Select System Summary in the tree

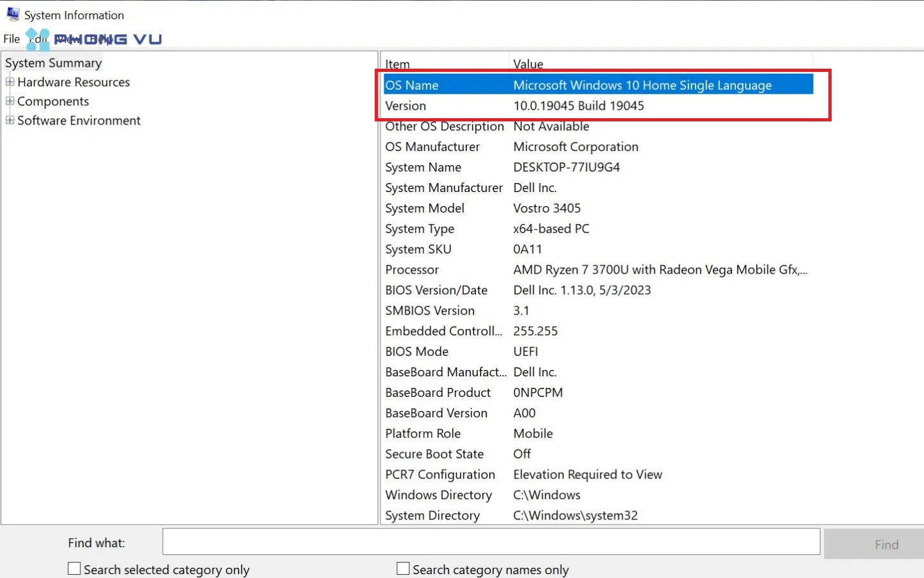coord(53,63)
